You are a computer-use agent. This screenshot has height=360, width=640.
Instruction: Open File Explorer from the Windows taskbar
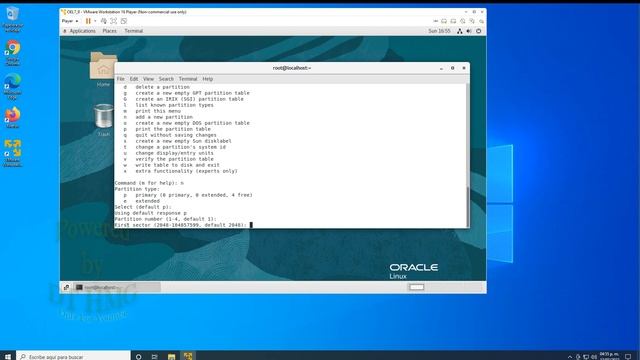(171, 357)
